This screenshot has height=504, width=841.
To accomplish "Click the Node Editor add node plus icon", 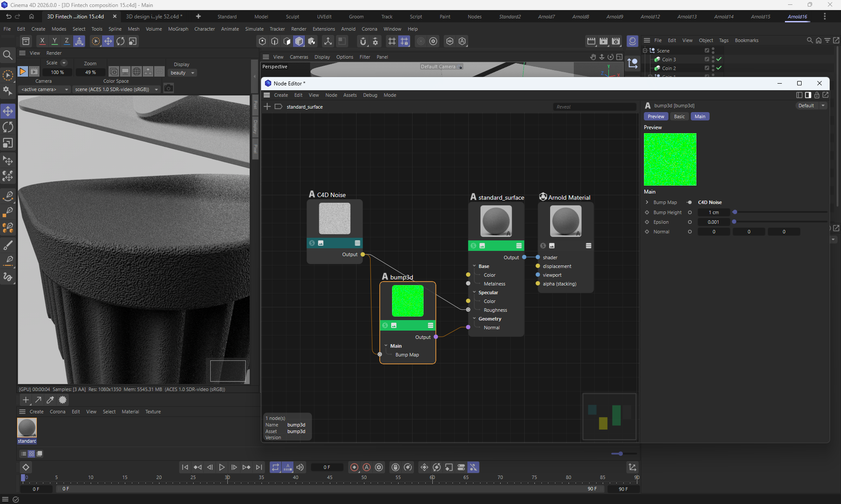I will pos(267,107).
